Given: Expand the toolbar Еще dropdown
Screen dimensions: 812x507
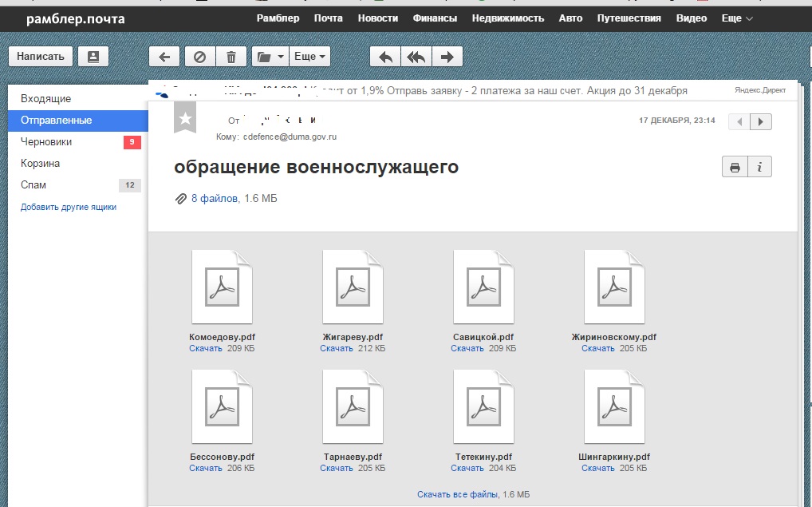Looking at the screenshot, I should (309, 57).
